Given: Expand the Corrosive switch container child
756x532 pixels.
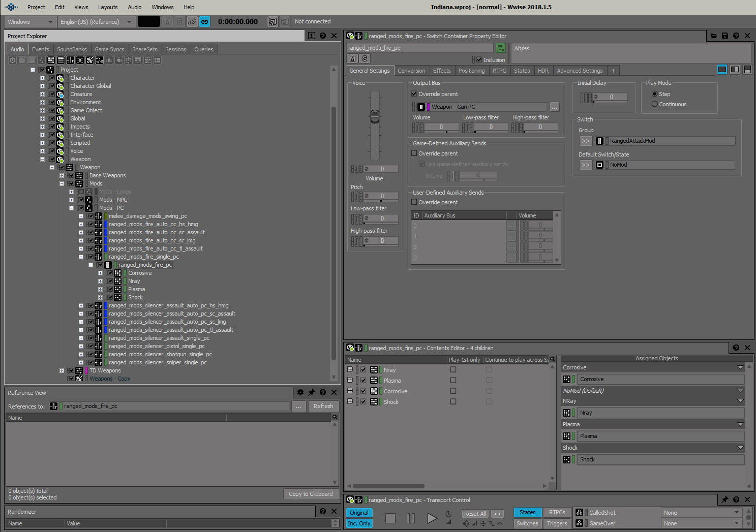Looking at the screenshot, I should pyautogui.click(x=100, y=273).
